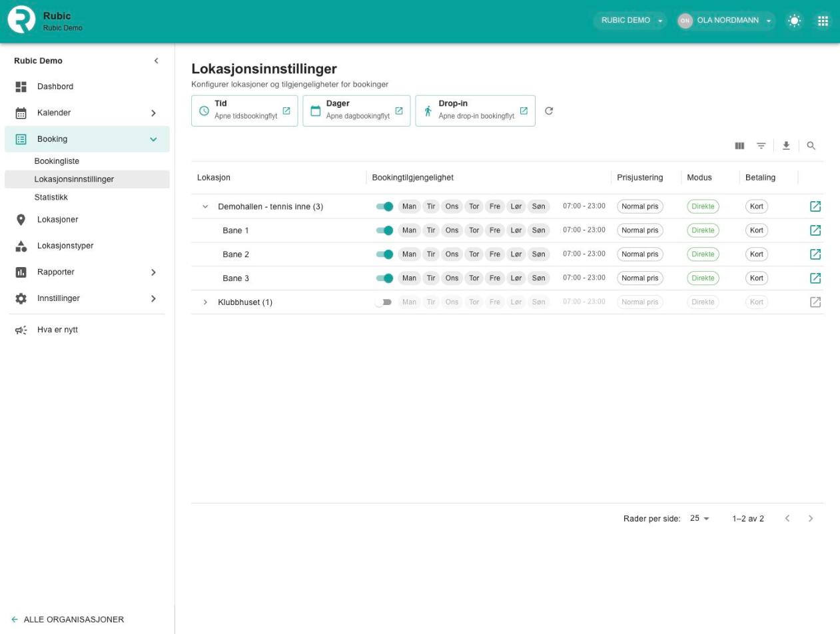Open the Demohallen - tennis inne row external link
This screenshot has width=840, height=634.
[x=815, y=206]
